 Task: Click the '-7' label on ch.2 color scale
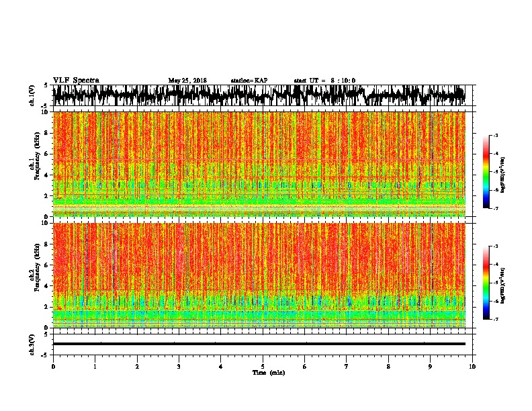[x=496, y=320]
